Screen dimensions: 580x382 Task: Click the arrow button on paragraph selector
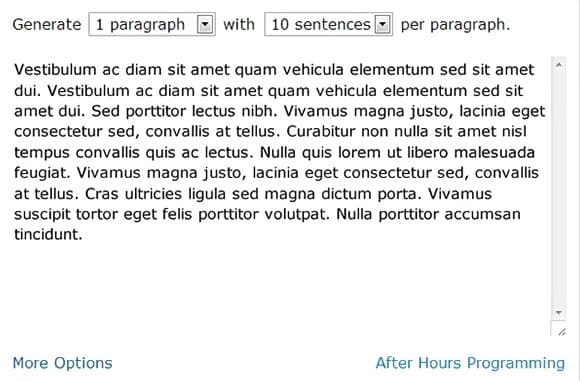[205, 25]
